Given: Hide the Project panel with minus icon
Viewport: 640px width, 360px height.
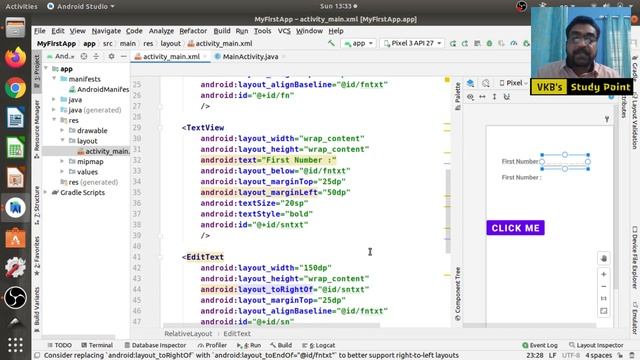Looking at the screenshot, I should (x=124, y=56).
